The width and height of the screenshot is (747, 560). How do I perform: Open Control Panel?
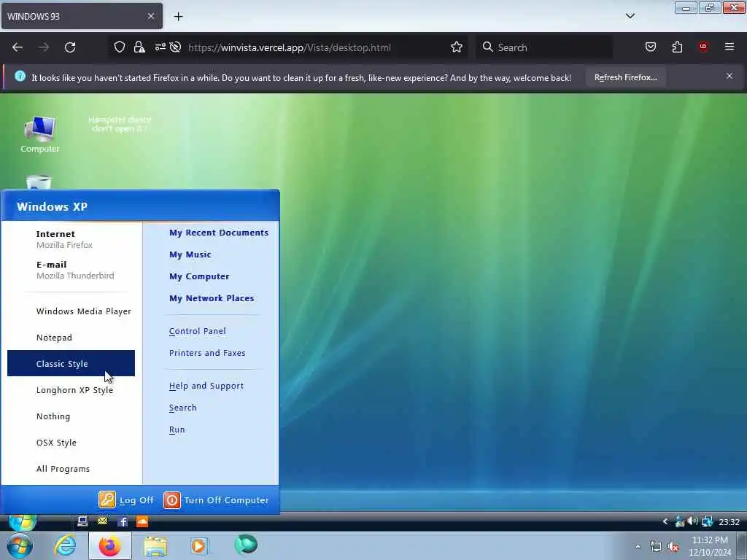tap(197, 331)
